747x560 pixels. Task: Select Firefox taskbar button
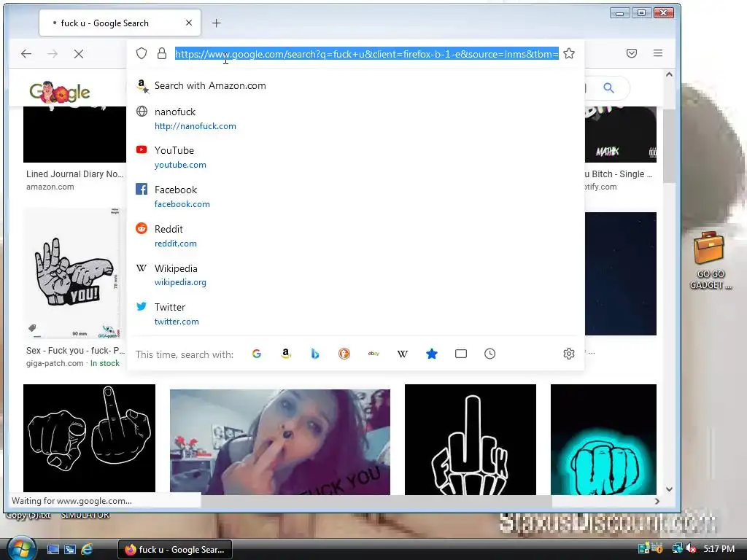point(175,550)
